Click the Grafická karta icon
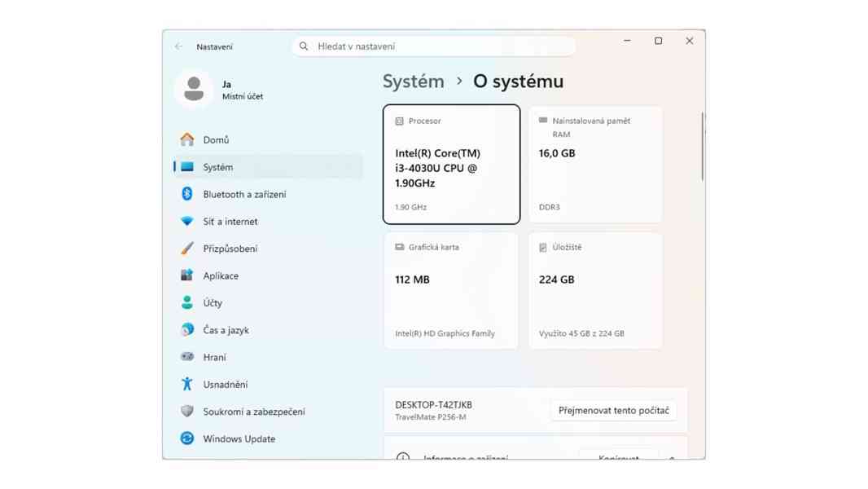This screenshot has height=489, width=868. pyautogui.click(x=399, y=247)
